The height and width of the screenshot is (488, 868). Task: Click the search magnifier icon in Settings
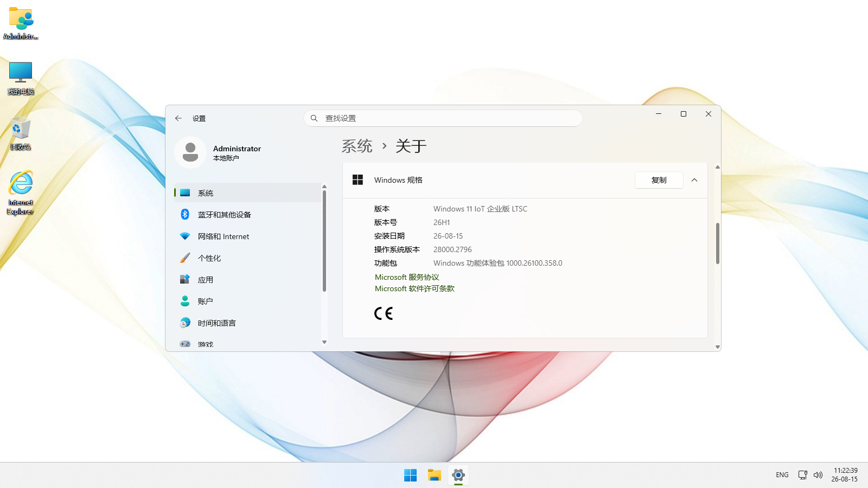coord(314,118)
